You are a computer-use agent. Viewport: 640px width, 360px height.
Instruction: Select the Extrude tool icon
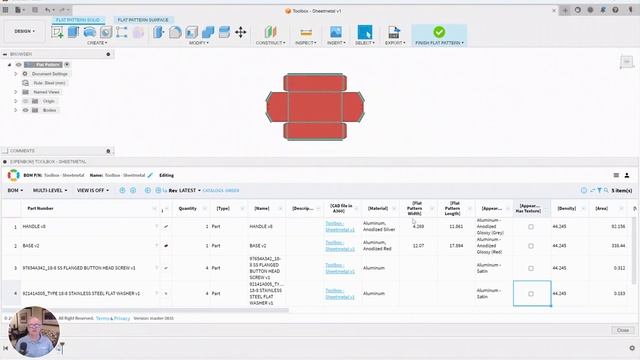[73, 32]
